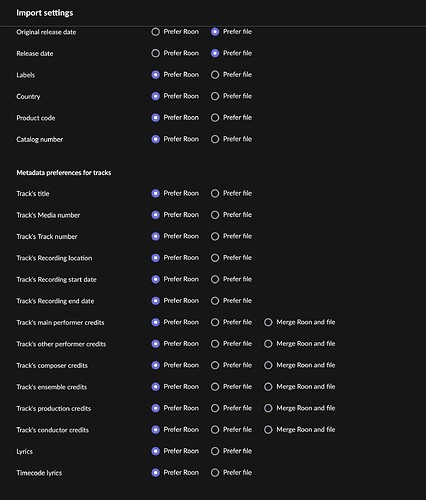The width and height of the screenshot is (426, 500).
Task: Merge Roon and file for composer credits
Action: (268, 365)
